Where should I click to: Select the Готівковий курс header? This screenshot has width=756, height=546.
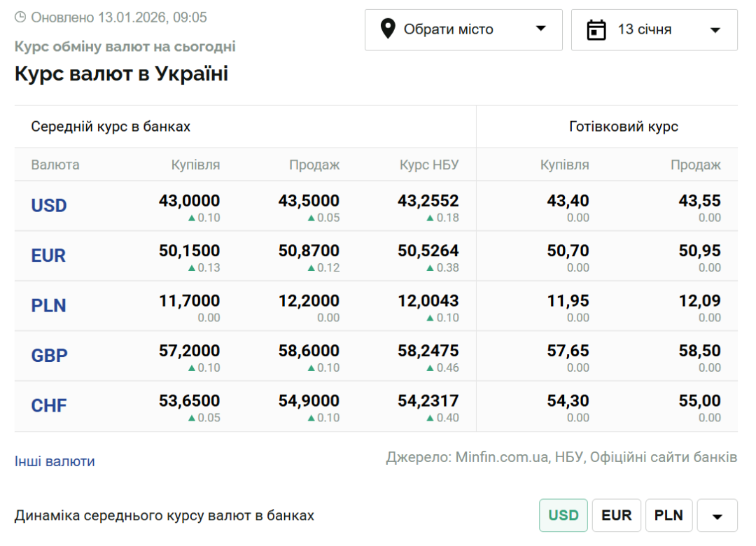pyautogui.click(x=623, y=127)
